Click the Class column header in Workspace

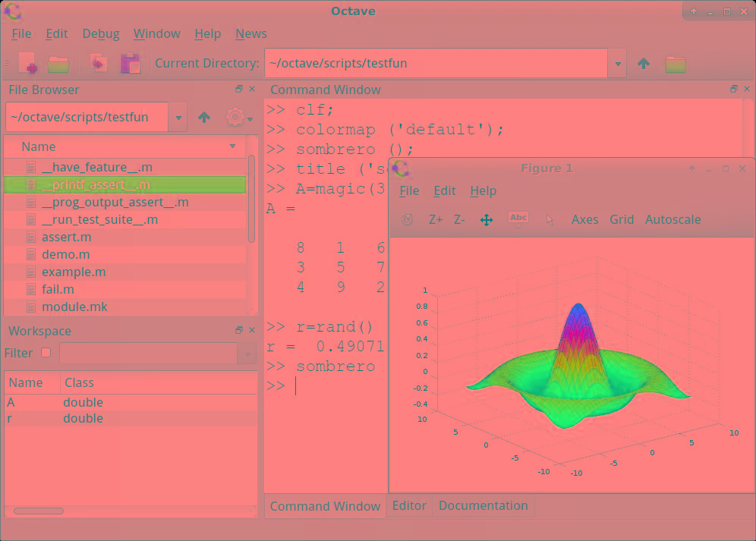click(159, 382)
